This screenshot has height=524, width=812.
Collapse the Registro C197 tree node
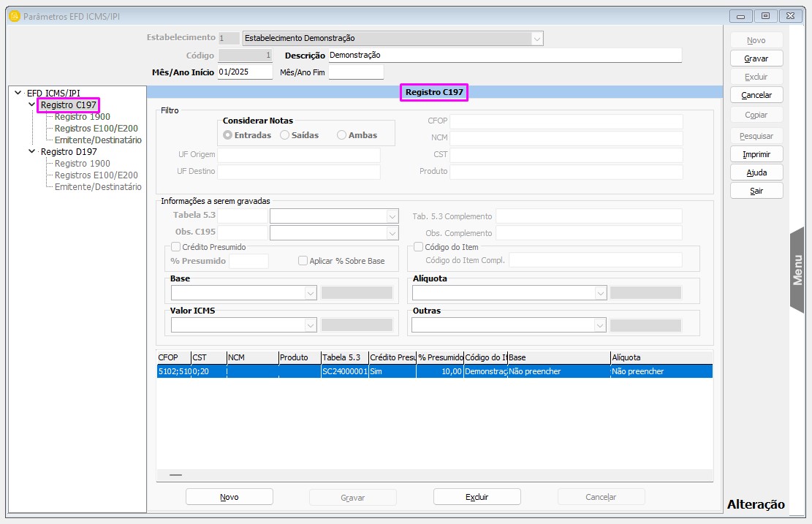click(31, 105)
